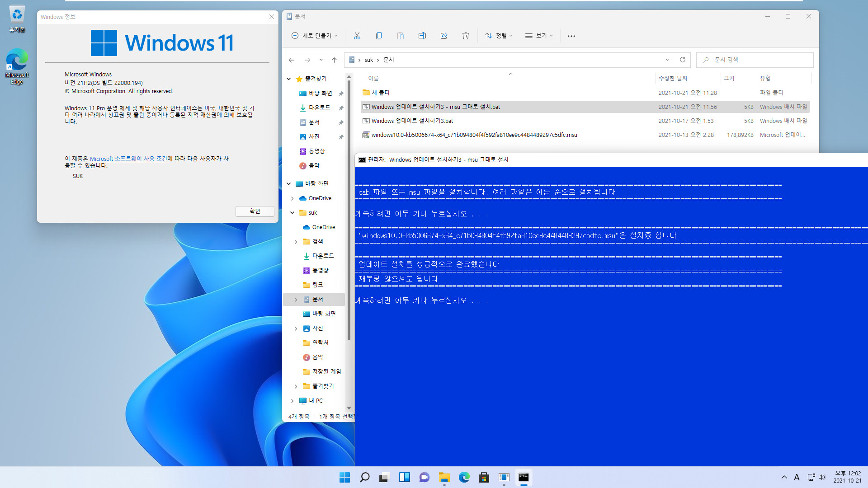The height and width of the screenshot is (488, 868).
Task: Collapse the suk tree node
Action: point(292,212)
